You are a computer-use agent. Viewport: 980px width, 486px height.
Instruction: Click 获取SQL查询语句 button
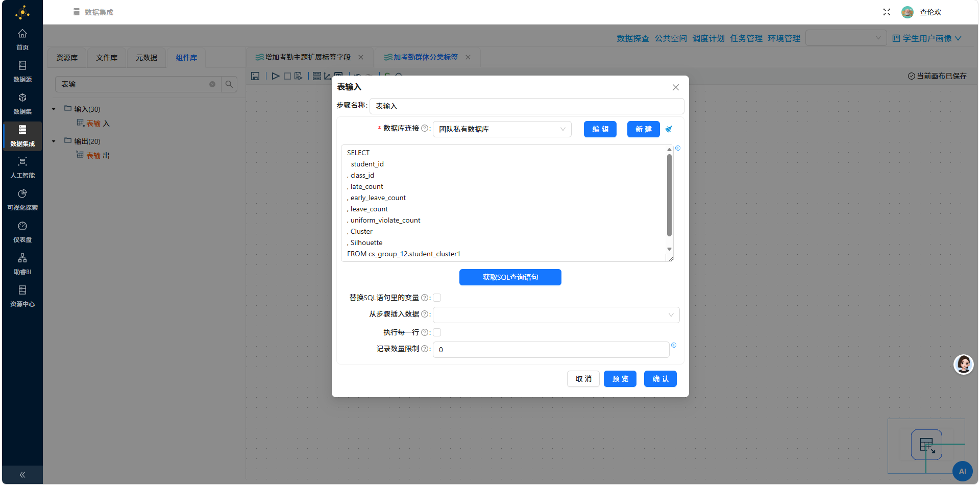point(510,277)
